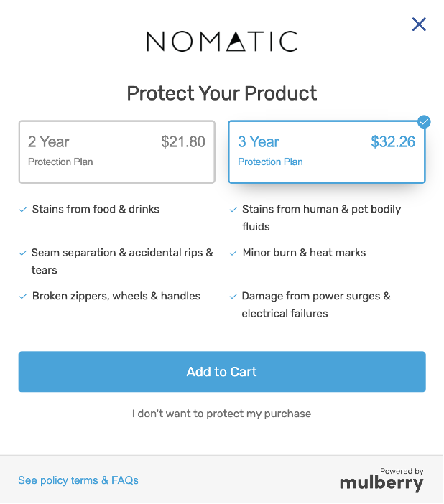
Task: Click checkmark beside Seam separation item
Action: pos(23,253)
